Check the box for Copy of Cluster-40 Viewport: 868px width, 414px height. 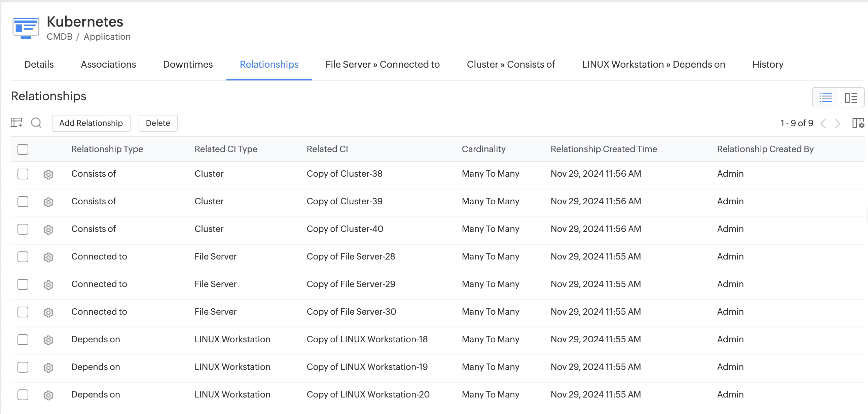23,229
